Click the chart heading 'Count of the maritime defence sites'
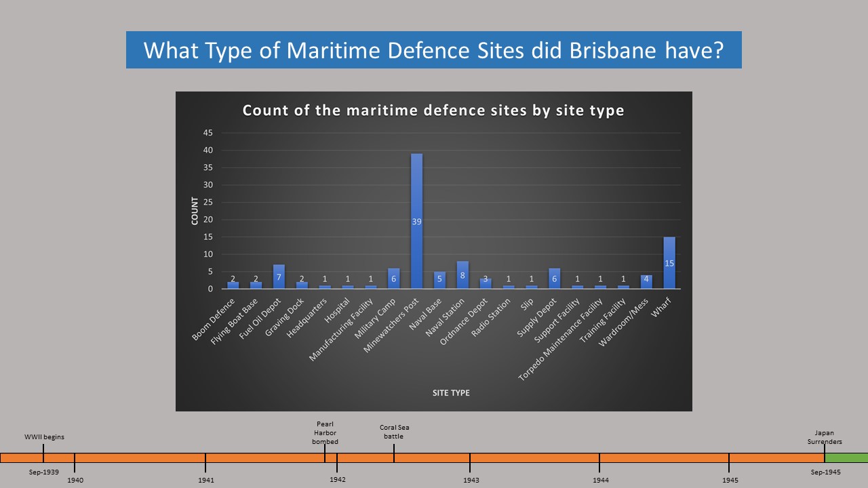 (x=433, y=110)
